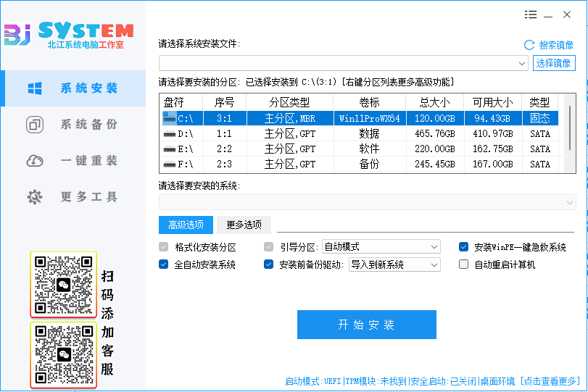Viewport: 588px width, 392px height.
Task: Click the refresh icon next to 搜索镜像
Action: [x=529, y=46]
